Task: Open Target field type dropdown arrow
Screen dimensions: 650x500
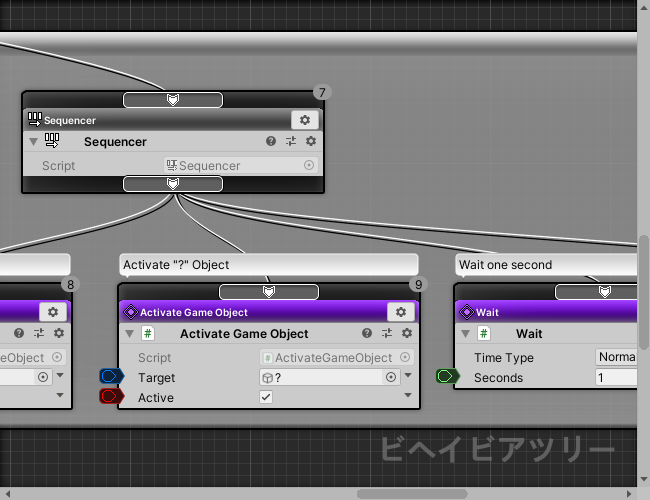Action: [x=408, y=377]
